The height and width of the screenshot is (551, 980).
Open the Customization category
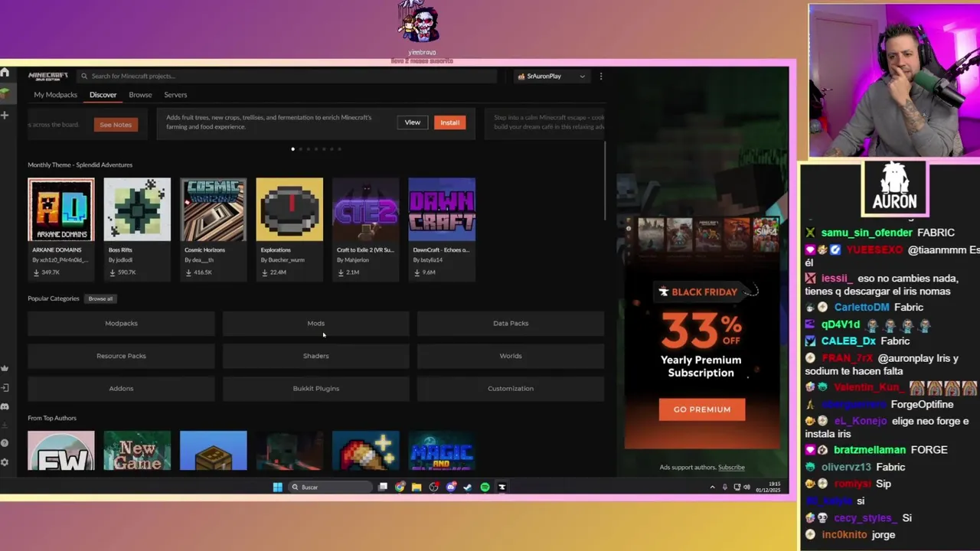pos(511,388)
